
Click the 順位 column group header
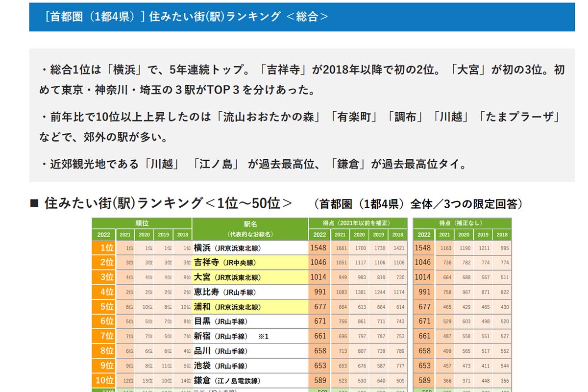[142, 223]
